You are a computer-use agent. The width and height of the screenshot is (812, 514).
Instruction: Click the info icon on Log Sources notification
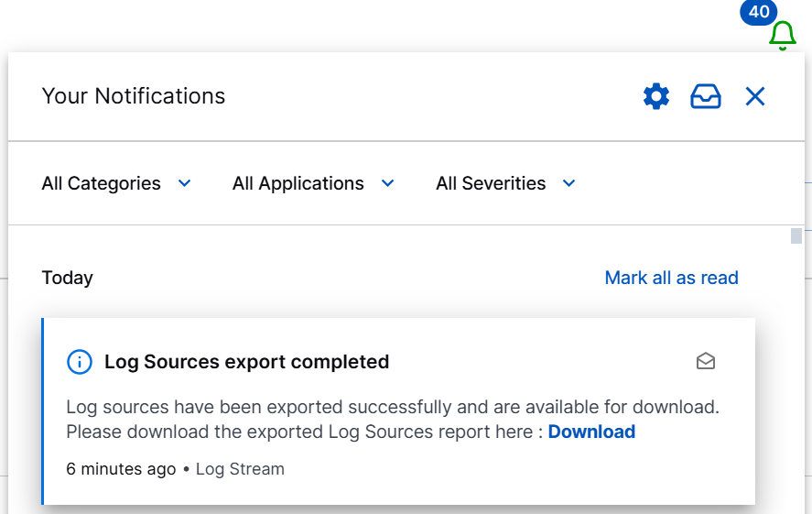tap(80, 362)
